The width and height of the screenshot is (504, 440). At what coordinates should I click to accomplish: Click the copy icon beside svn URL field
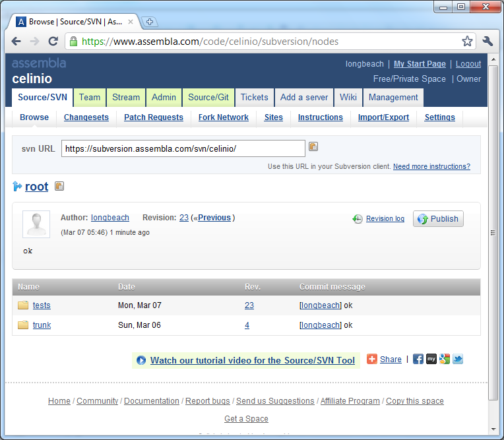tap(313, 147)
